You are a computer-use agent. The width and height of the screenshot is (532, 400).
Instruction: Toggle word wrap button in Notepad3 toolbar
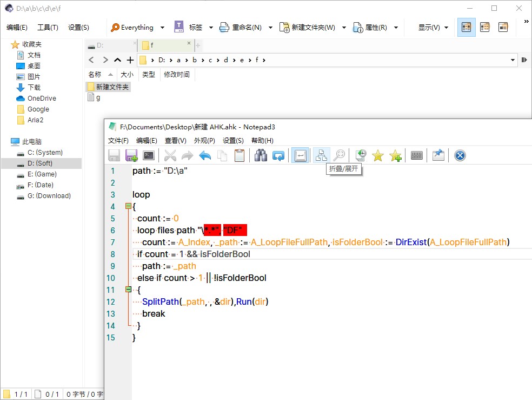click(x=300, y=156)
